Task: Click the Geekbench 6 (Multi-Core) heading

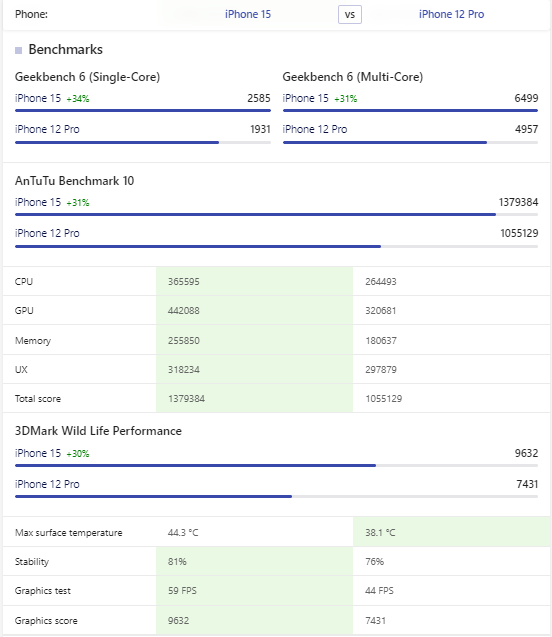Action: pyautogui.click(x=353, y=77)
